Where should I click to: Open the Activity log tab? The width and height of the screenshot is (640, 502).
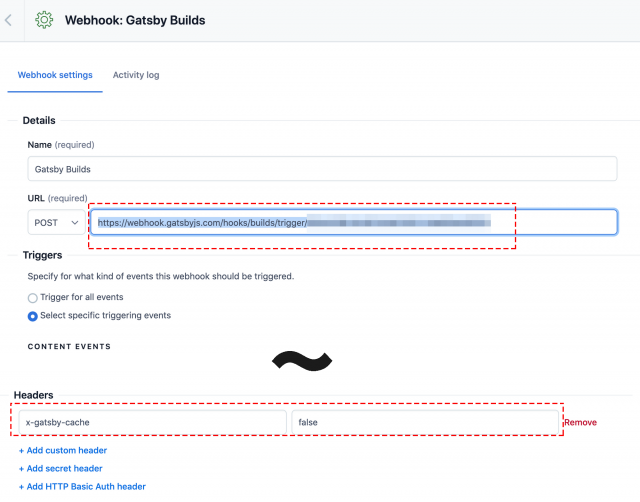point(136,75)
